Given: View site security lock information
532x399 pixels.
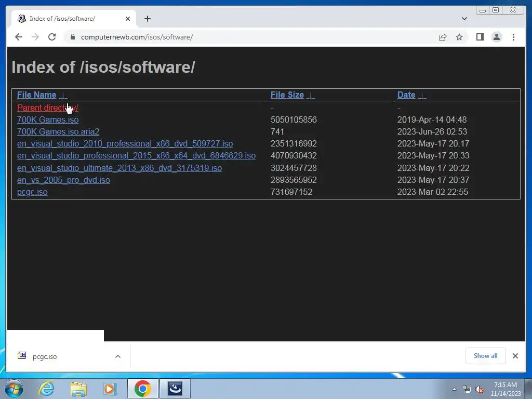Looking at the screenshot, I should click(72, 37).
